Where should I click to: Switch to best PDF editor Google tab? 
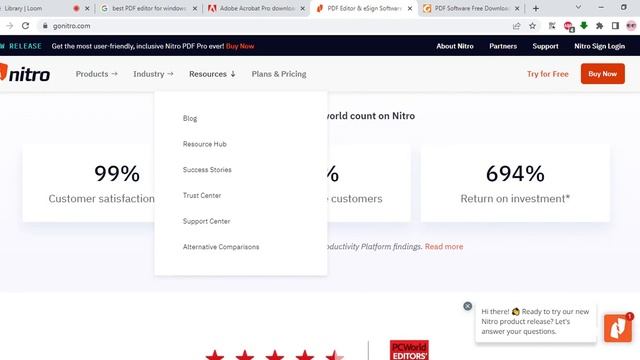click(149, 8)
